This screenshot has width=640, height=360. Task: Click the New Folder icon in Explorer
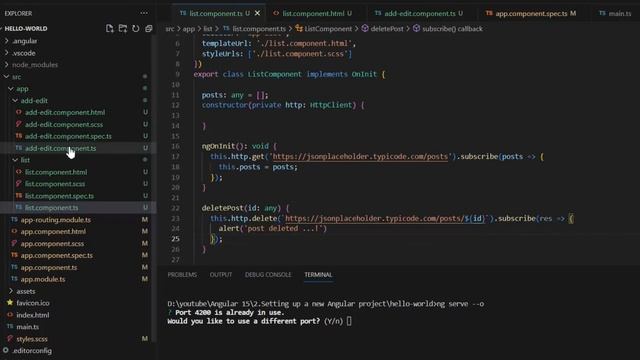click(122, 28)
